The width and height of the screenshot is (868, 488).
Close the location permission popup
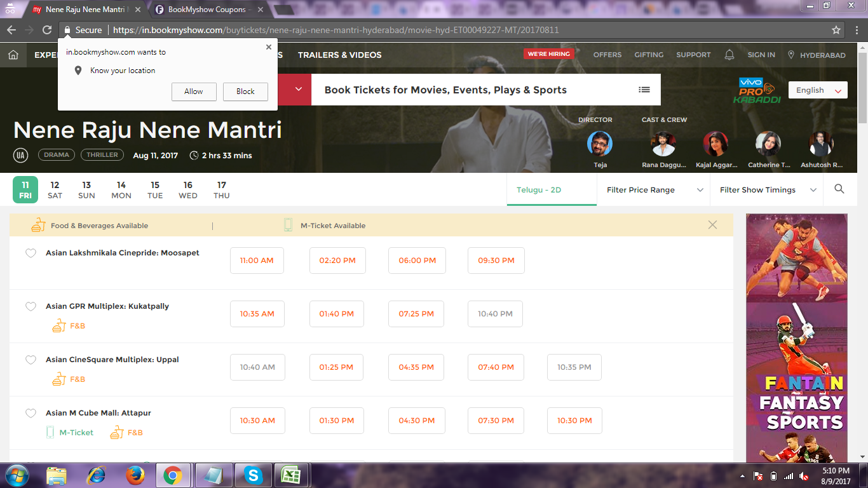269,47
